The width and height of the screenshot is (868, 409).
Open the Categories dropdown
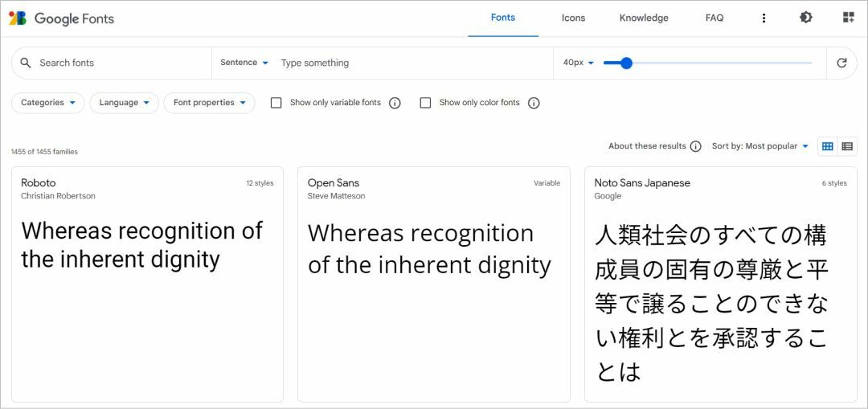(47, 103)
